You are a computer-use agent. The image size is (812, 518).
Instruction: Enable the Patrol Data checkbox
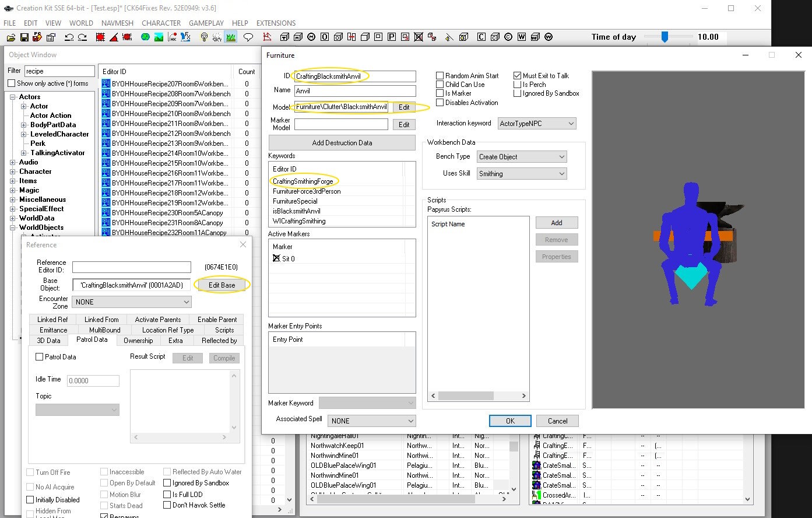pyautogui.click(x=40, y=357)
